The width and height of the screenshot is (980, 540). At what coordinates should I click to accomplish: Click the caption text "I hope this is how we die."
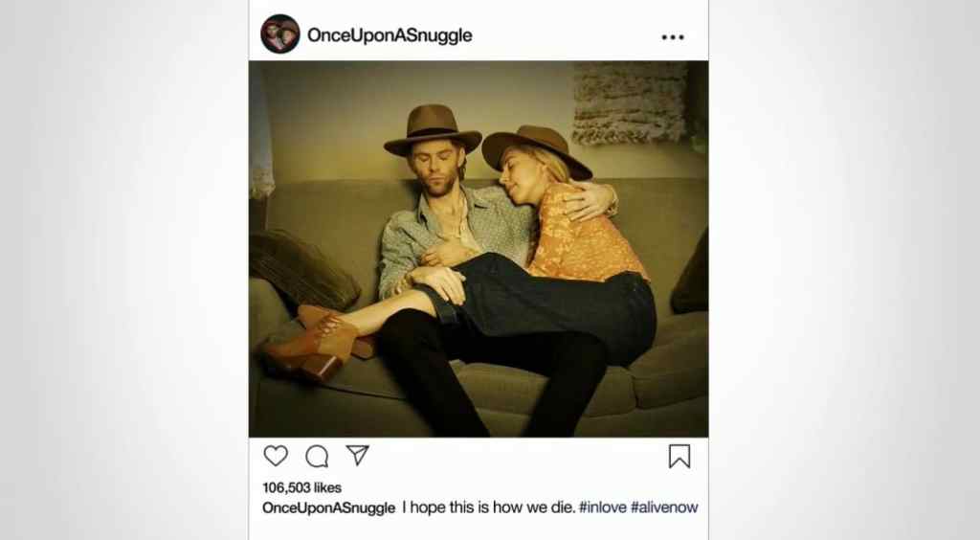[488, 507]
